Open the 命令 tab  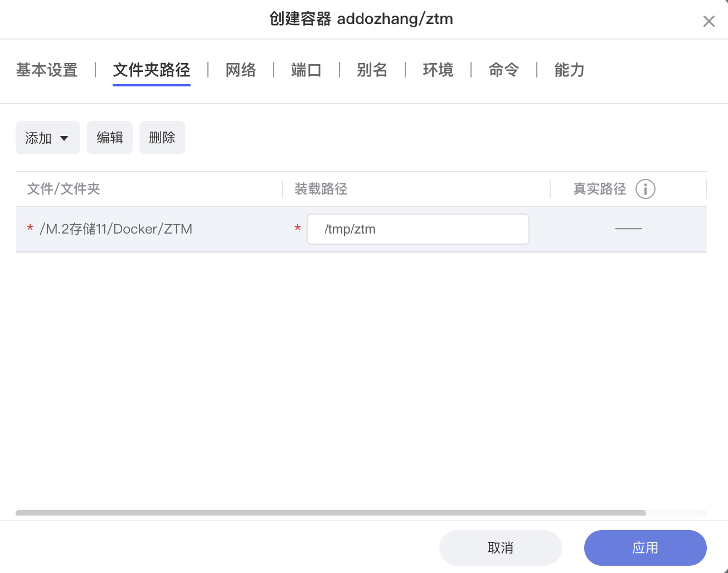point(503,70)
